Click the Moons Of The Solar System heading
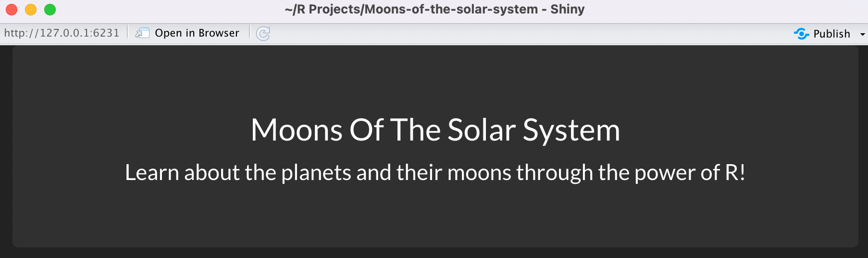This screenshot has width=868, height=258. coord(435,130)
